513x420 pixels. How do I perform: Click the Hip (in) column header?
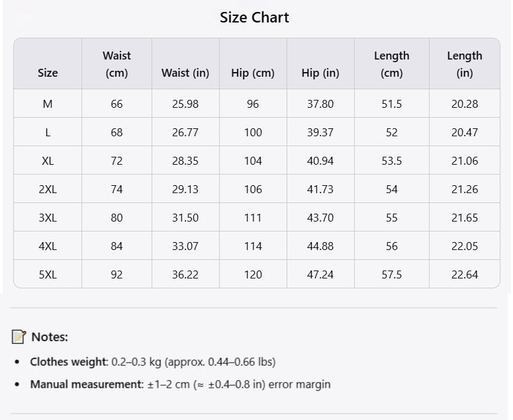(320, 73)
